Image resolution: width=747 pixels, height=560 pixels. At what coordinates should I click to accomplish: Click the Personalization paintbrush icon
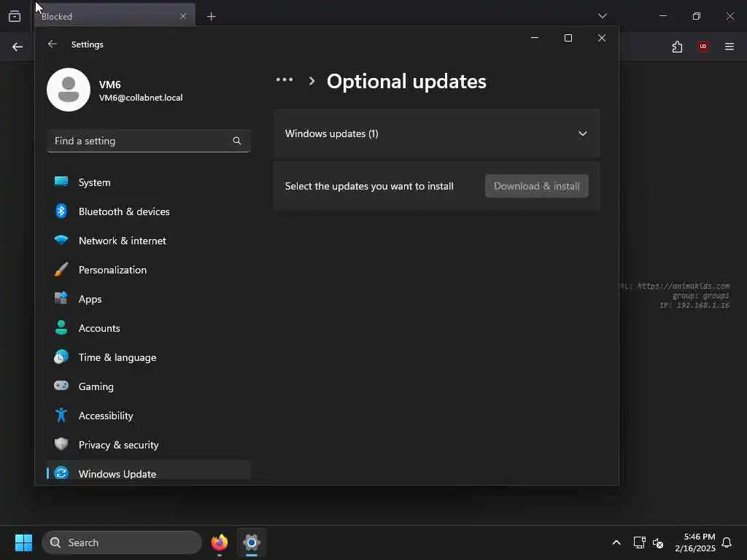(61, 270)
